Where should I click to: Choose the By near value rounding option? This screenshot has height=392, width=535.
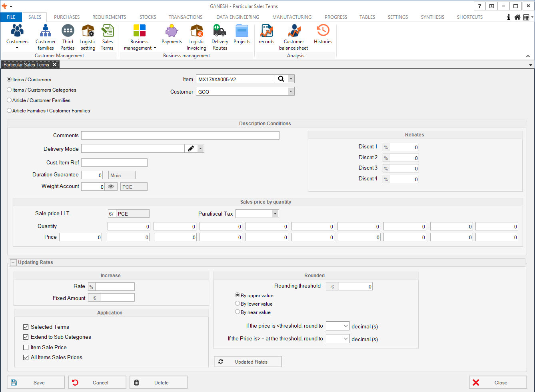238,312
